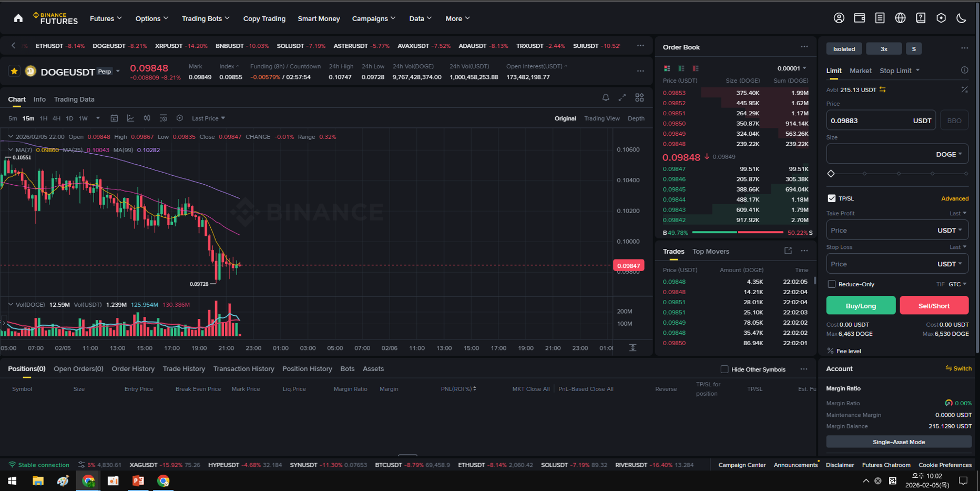Image resolution: width=980 pixels, height=491 pixels.
Task: Open the Last Price chart dropdown
Action: click(x=208, y=118)
